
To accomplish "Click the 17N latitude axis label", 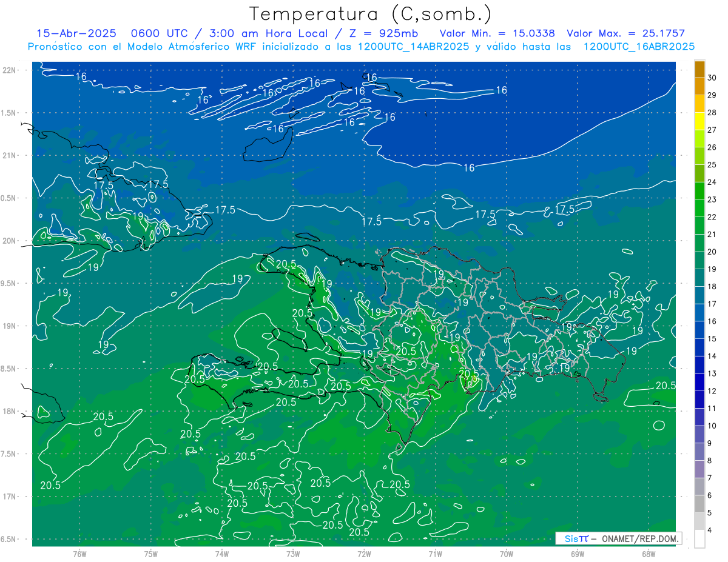I will pyautogui.click(x=9, y=497).
